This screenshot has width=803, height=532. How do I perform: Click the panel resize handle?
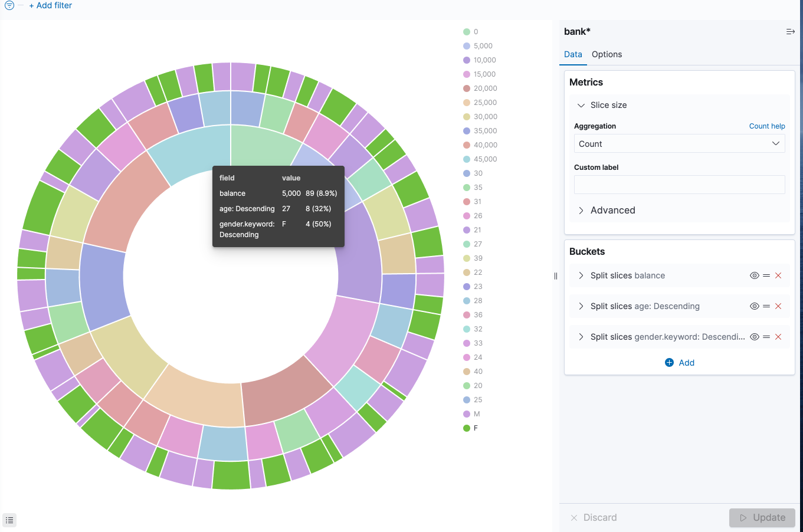pyautogui.click(x=556, y=276)
